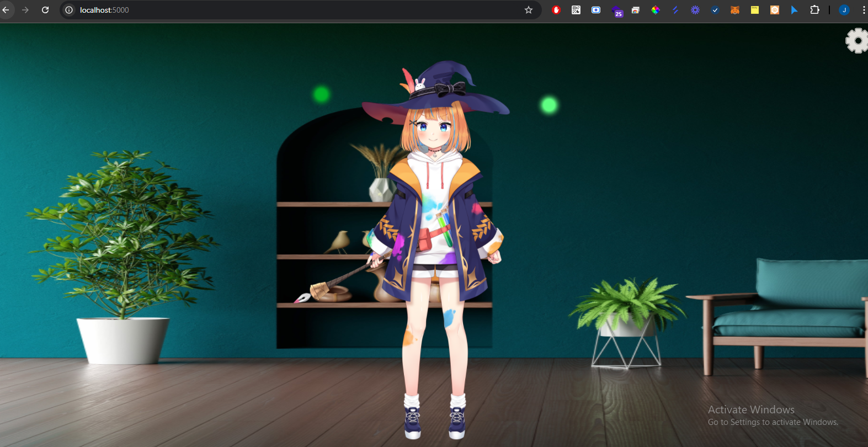
Task: Reload the localhost page
Action: [x=45, y=10]
